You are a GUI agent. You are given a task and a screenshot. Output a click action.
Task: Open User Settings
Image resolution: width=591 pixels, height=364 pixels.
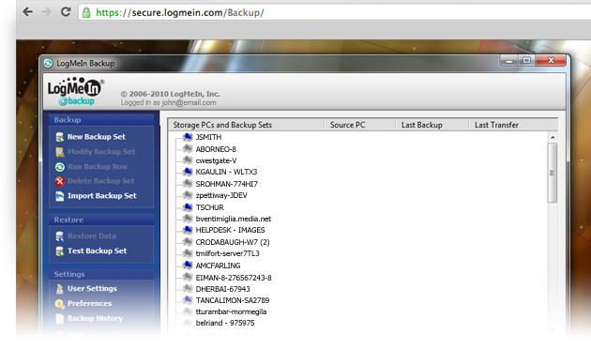[92, 289]
